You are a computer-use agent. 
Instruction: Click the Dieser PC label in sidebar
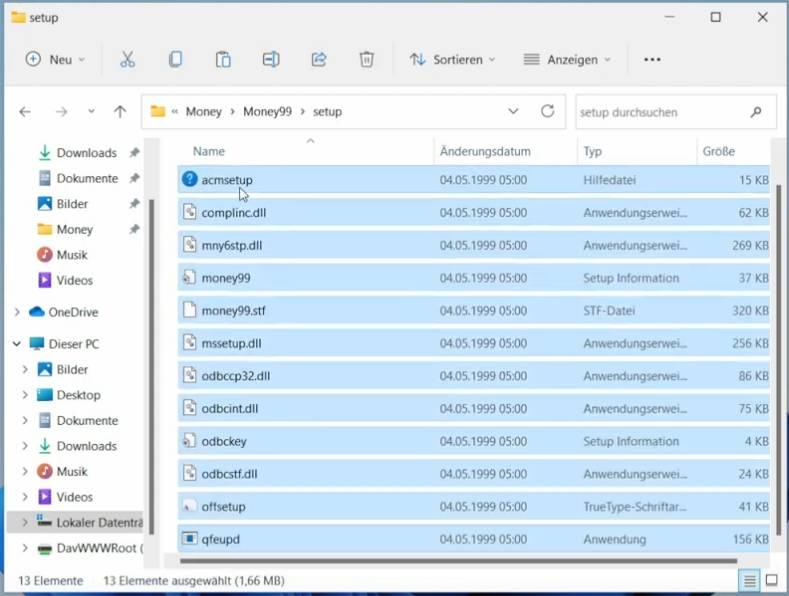point(73,344)
